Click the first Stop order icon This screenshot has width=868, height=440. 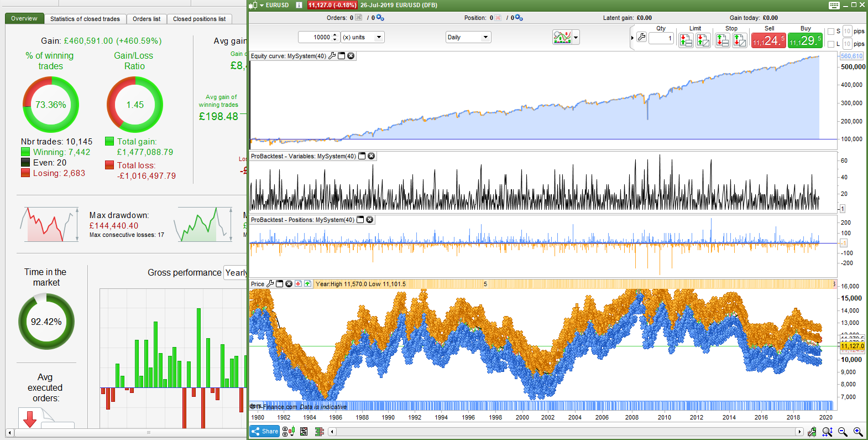pos(722,40)
